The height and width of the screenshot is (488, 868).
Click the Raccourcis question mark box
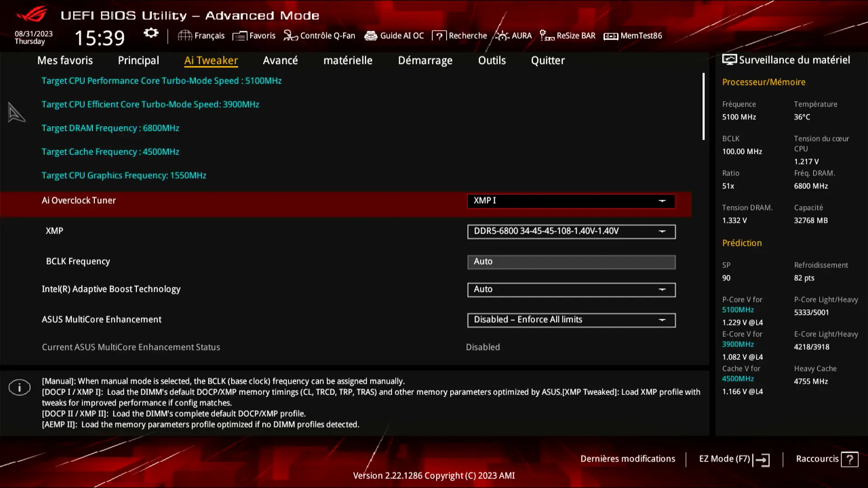click(x=849, y=460)
